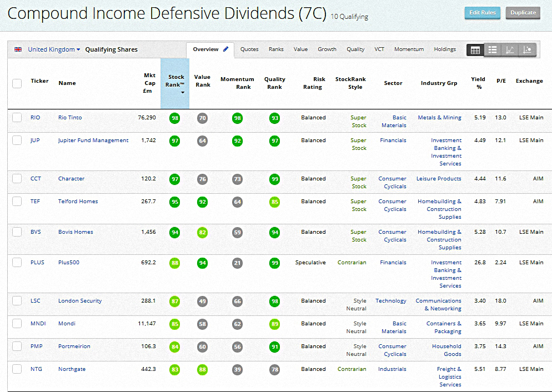The image size is (552, 392).
Task: Open the Rio Tinto company link
Action: pos(70,118)
